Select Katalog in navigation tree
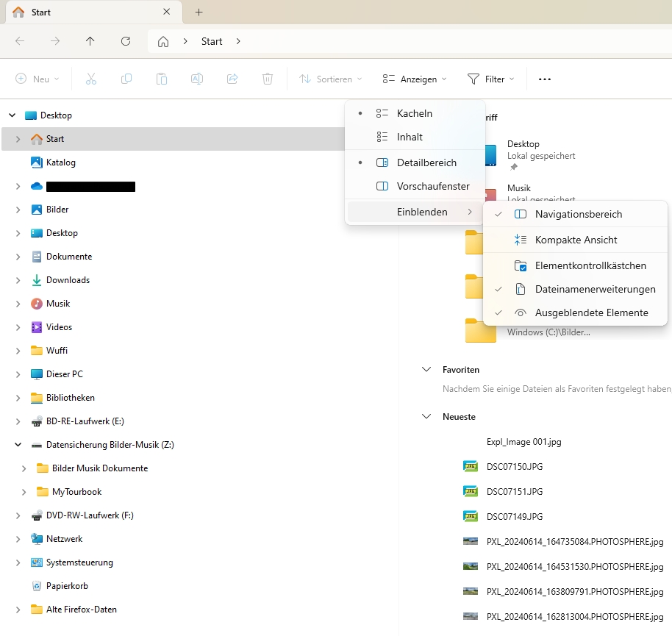The height and width of the screenshot is (636, 672). [x=60, y=162]
